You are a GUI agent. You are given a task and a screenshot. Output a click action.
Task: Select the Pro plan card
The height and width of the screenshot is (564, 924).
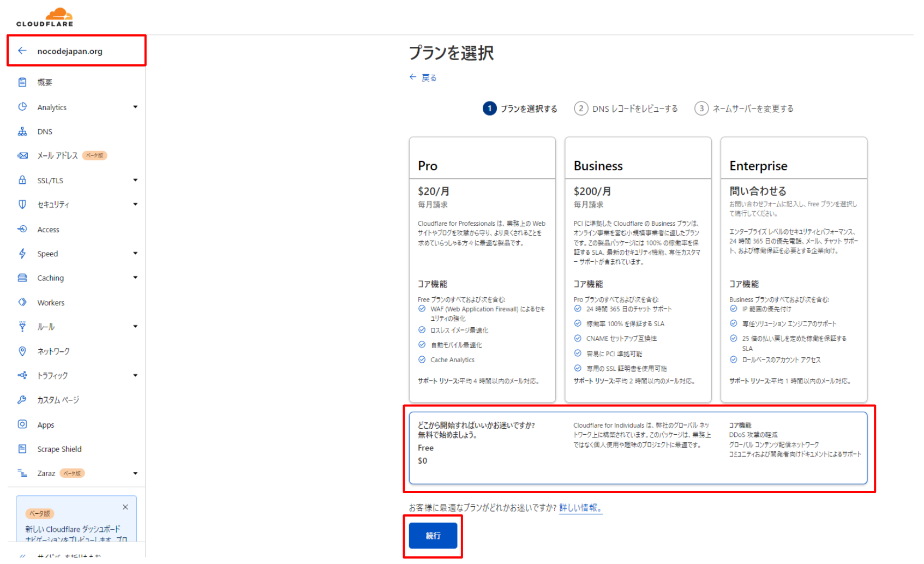482,269
